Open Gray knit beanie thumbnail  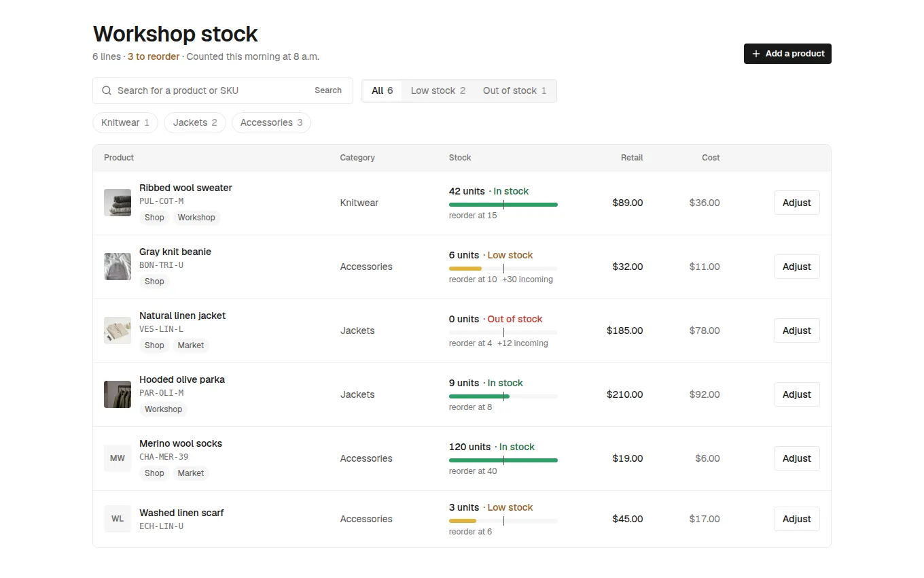[118, 267]
